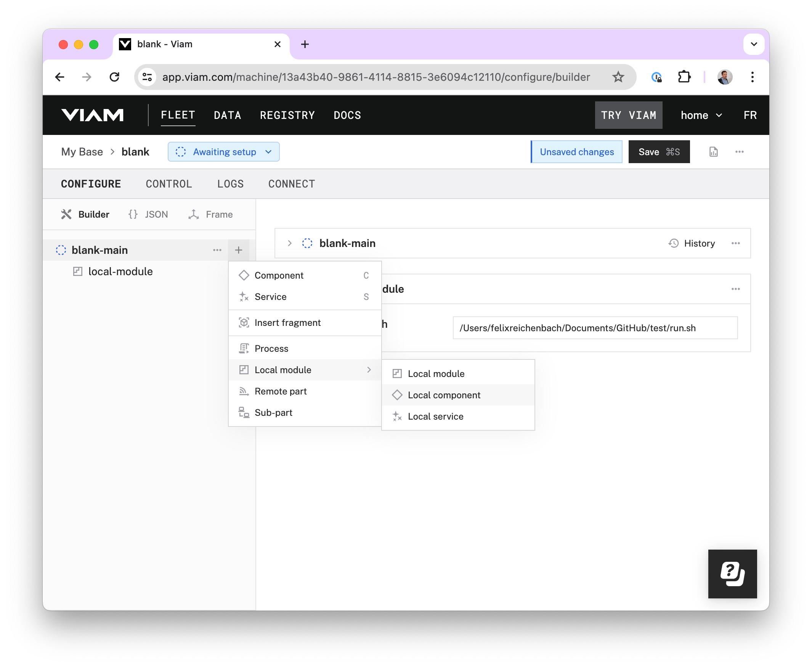Choose Sub-part menu item
812x667 pixels.
pyautogui.click(x=305, y=412)
